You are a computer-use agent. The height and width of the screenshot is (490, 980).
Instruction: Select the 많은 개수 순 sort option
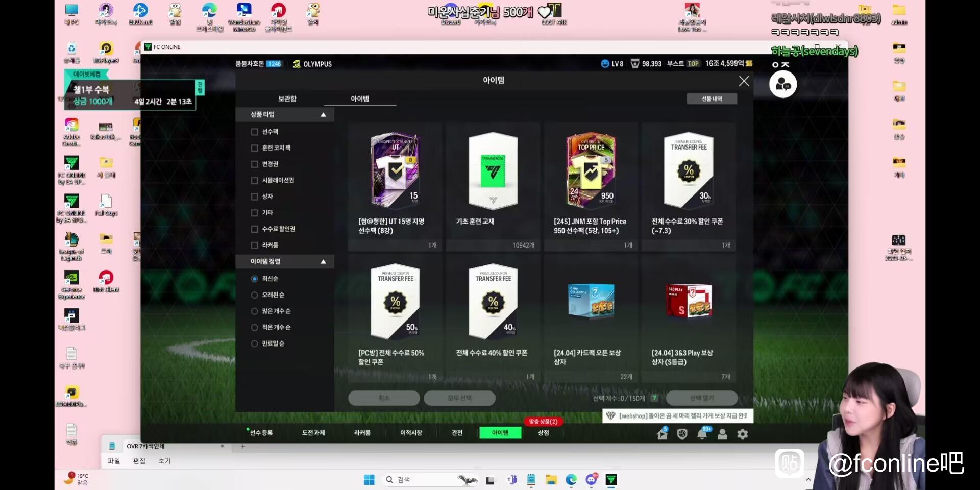(x=254, y=311)
